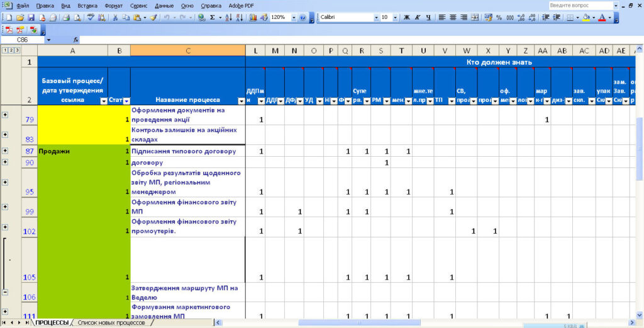Merge and center cells
The height and width of the screenshot is (328, 644).
coord(474,18)
